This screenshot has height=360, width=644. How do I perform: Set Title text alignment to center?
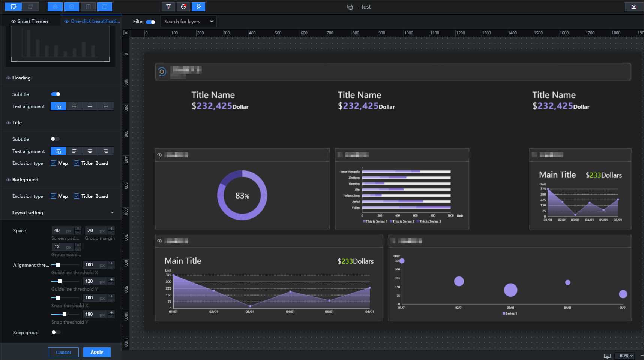coord(90,151)
